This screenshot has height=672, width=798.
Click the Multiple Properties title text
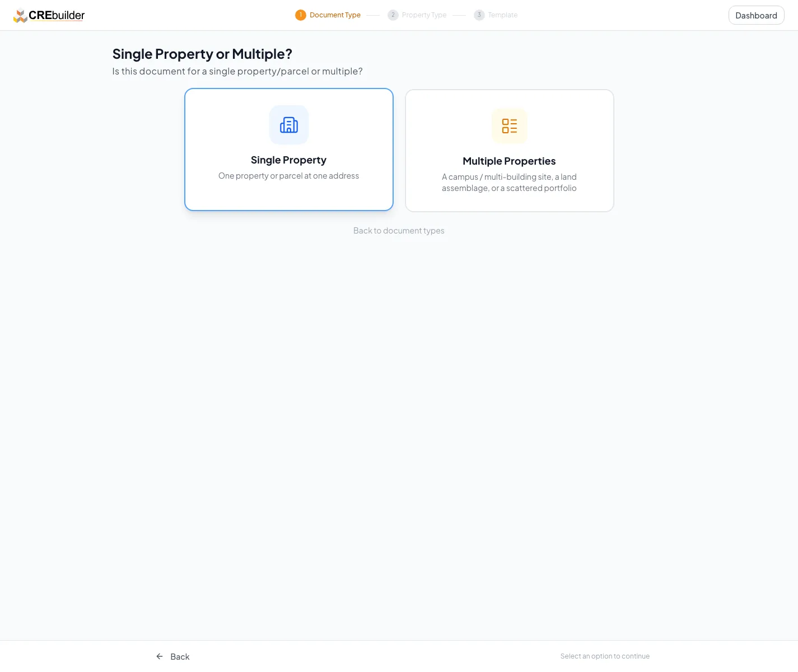tap(510, 161)
